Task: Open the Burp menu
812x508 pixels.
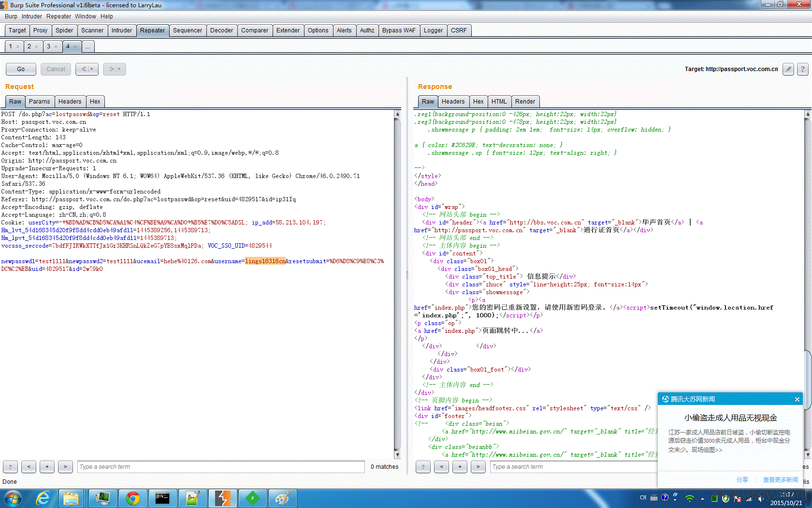Action: click(11, 16)
